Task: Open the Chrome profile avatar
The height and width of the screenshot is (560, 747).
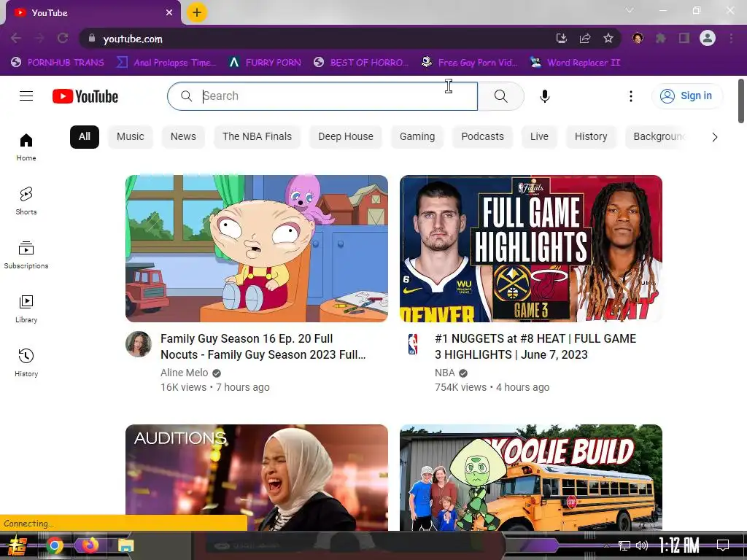Action: (708, 38)
